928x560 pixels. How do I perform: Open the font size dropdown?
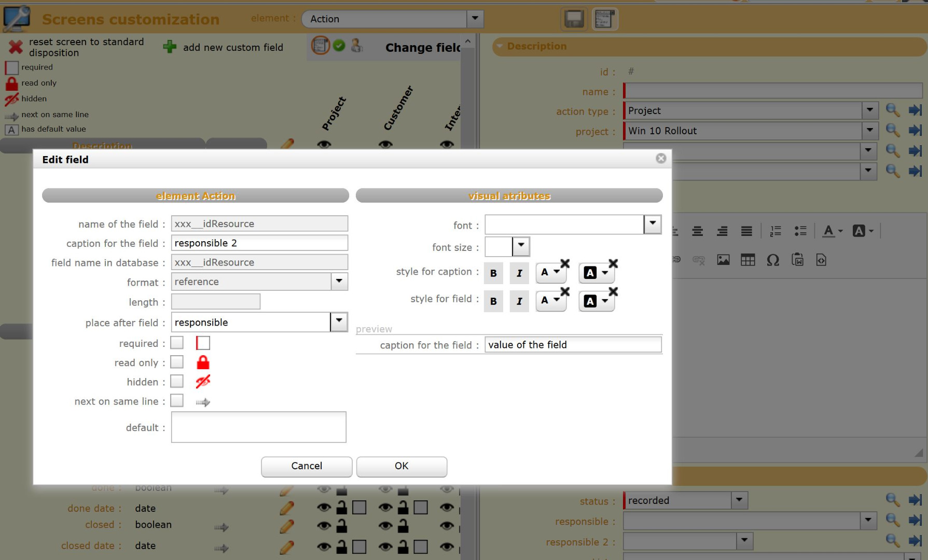point(521,247)
